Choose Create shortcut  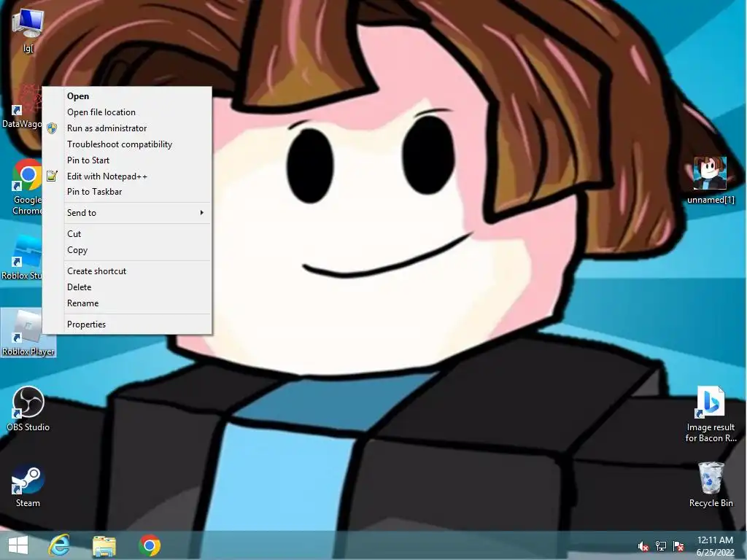click(x=127, y=271)
